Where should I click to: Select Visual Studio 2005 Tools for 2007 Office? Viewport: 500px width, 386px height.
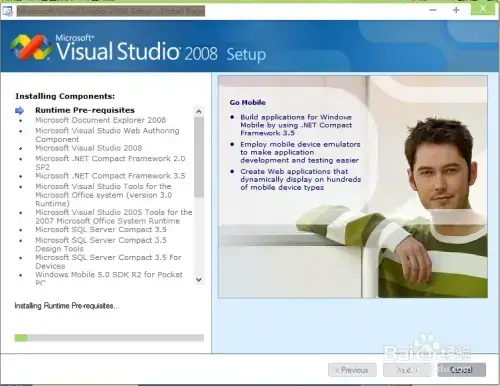[114, 217]
